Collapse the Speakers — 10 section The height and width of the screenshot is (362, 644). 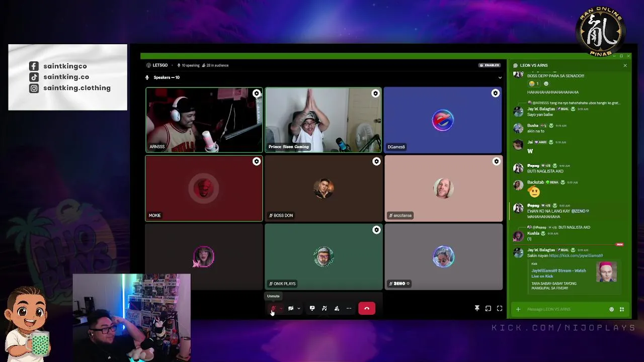pos(500,77)
